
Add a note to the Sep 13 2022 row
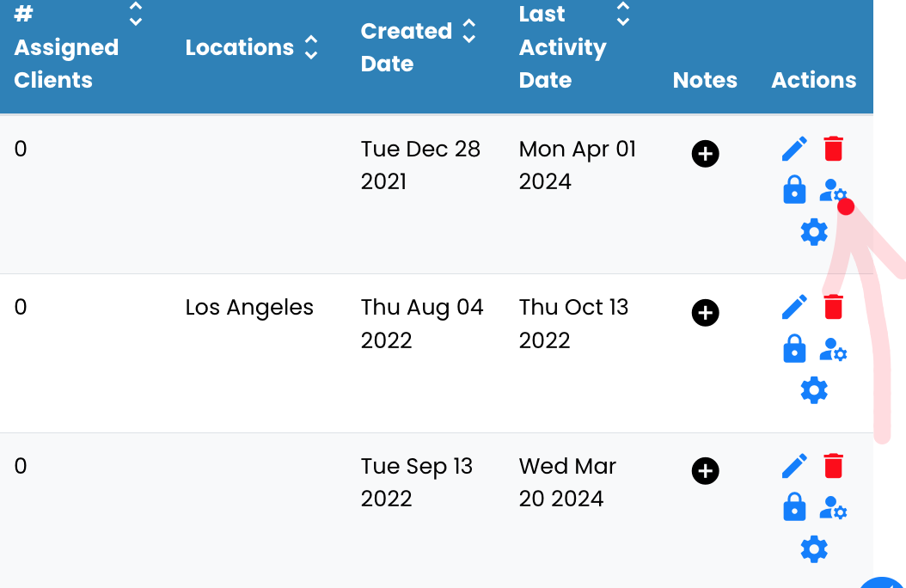coord(705,471)
